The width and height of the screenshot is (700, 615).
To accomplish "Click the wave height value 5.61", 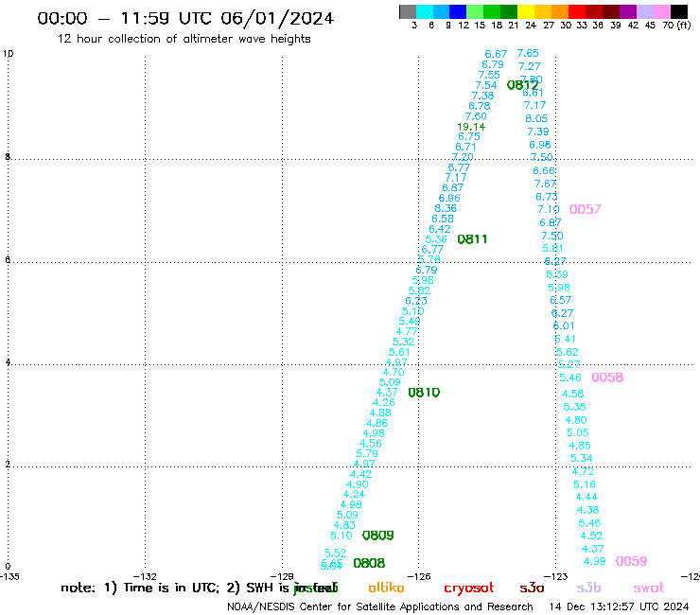I will [x=399, y=352].
